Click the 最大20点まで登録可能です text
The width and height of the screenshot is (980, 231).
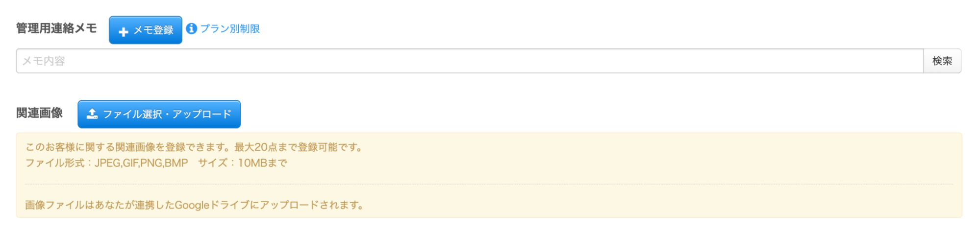click(x=299, y=147)
